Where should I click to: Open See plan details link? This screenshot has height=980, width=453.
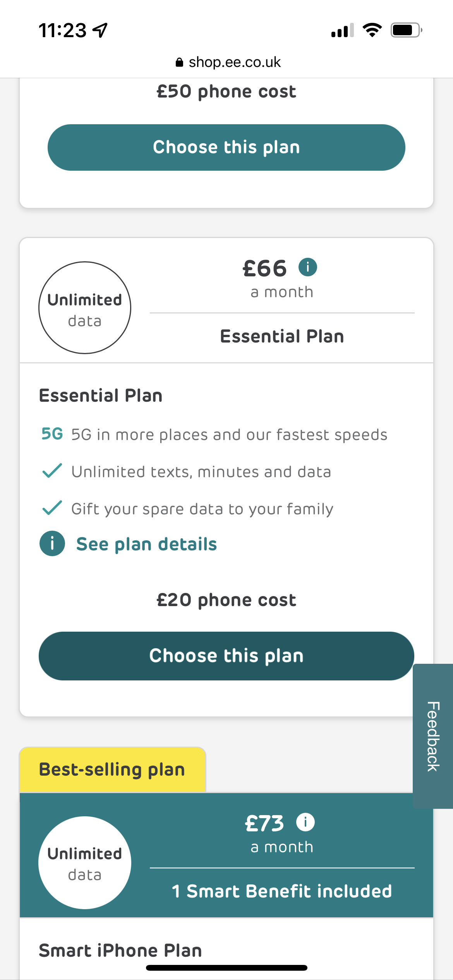(146, 544)
